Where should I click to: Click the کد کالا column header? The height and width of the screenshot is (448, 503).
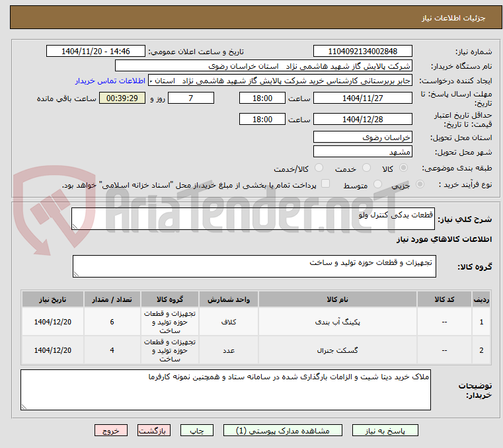coord(444,299)
